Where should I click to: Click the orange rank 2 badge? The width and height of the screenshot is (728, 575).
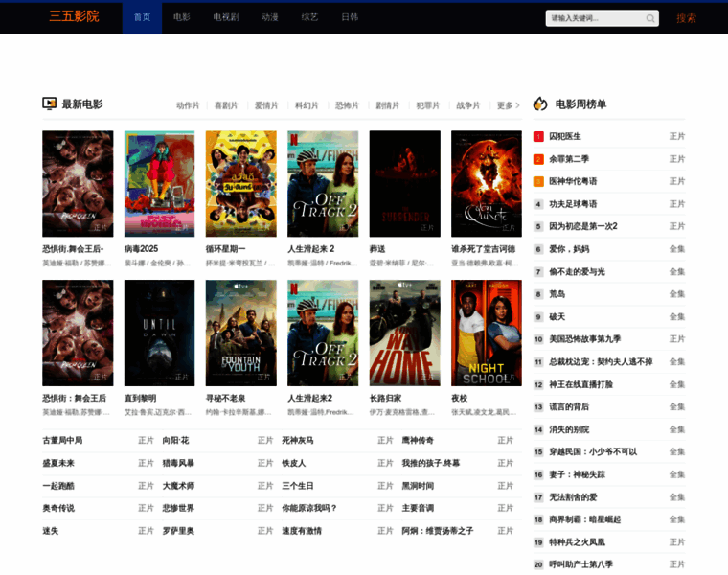(x=538, y=159)
